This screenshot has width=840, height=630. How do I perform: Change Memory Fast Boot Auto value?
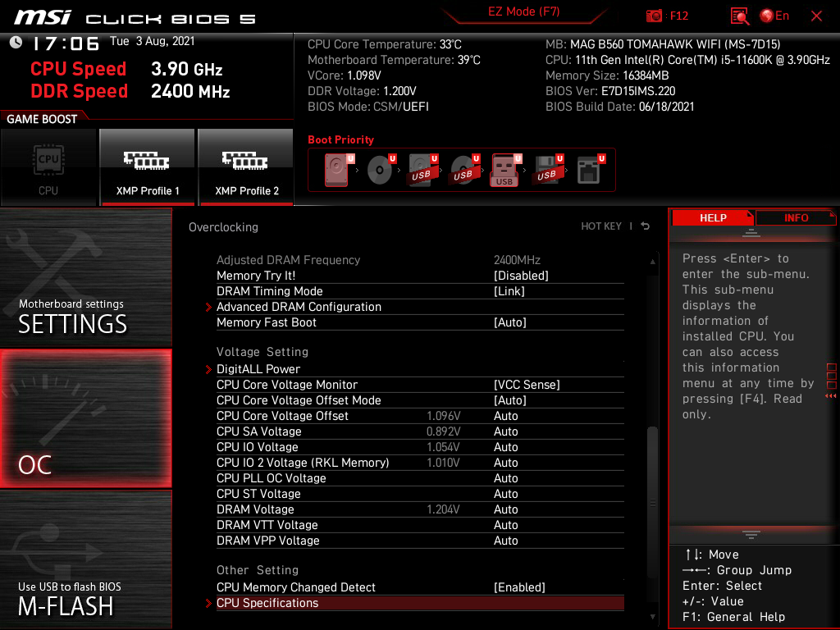509,322
